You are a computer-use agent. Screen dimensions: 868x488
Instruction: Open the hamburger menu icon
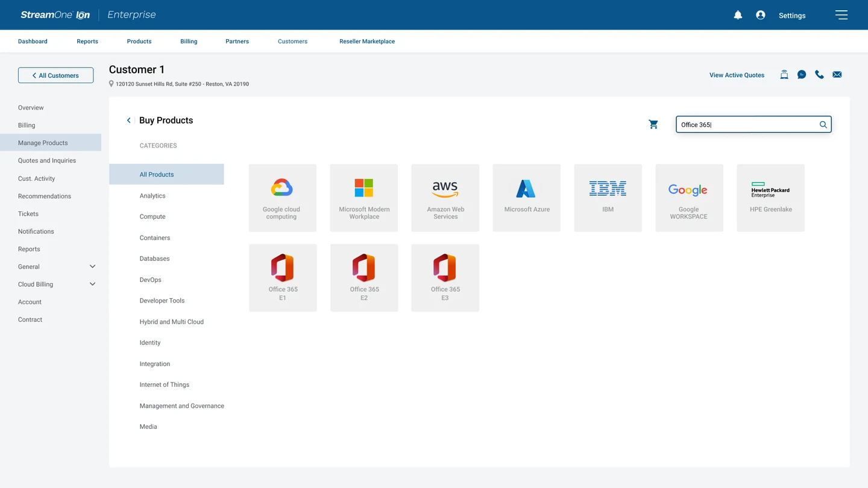click(841, 15)
